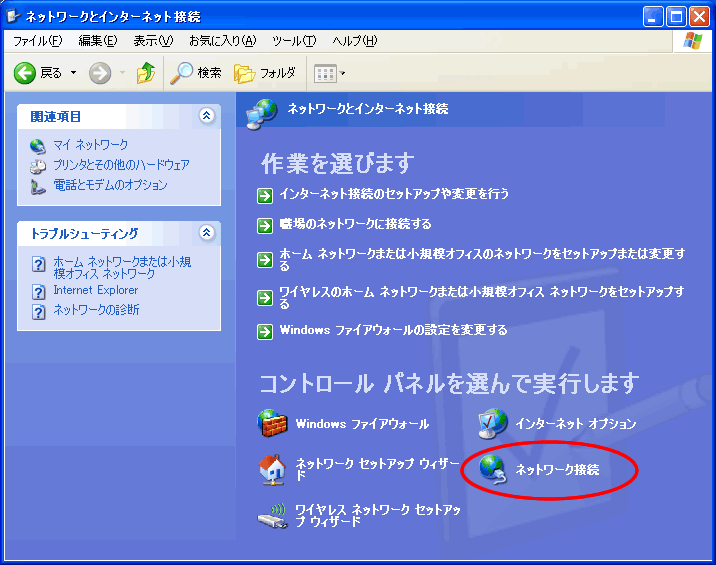Select Windows ファイアウォールの設定を変更する task

point(393,330)
